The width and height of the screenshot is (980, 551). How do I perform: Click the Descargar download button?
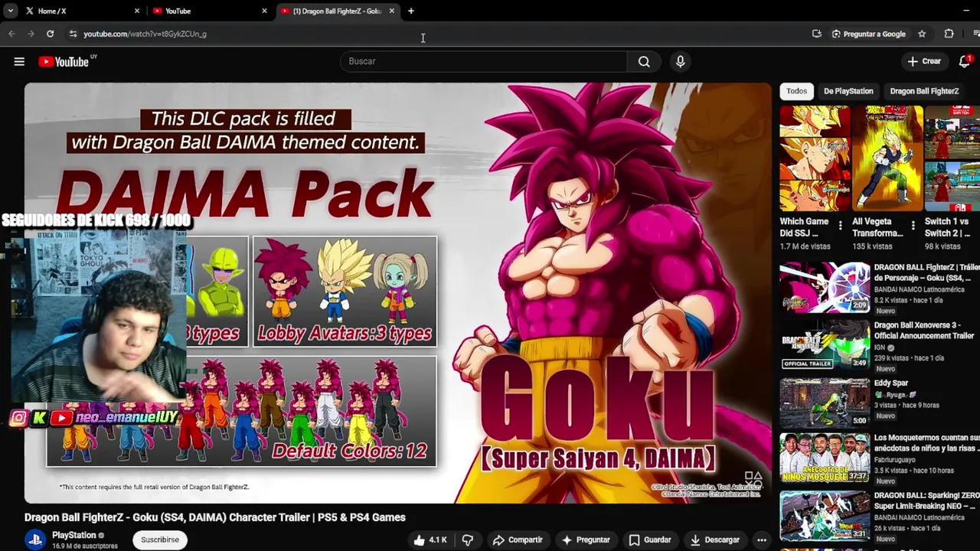714,540
